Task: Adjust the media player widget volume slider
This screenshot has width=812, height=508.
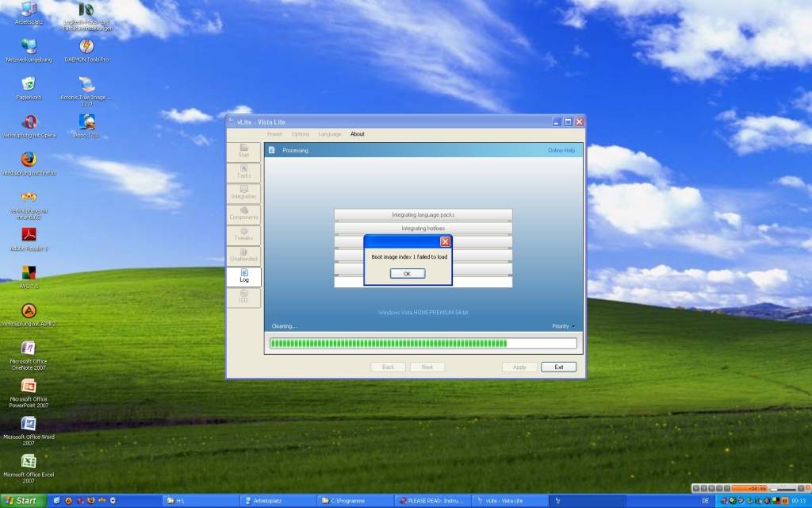Action: 783,488
